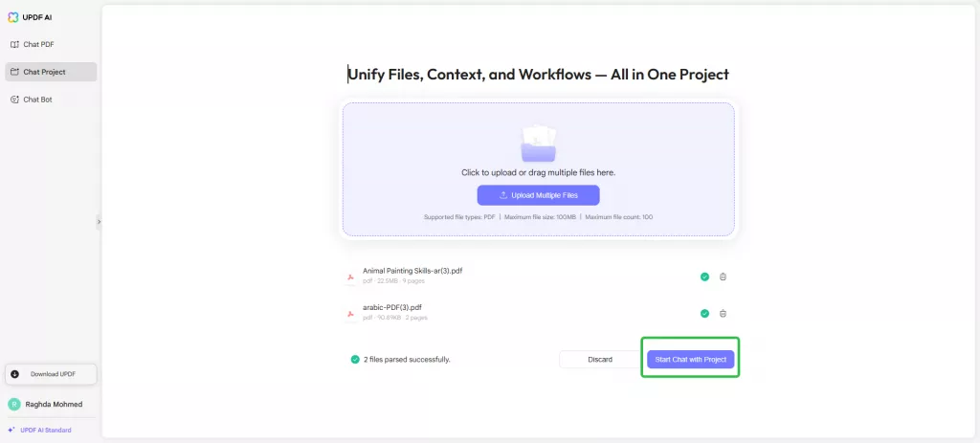980x443 pixels.
Task: Click the PDF icon beside Animal Painting Skills
Action: tap(350, 277)
